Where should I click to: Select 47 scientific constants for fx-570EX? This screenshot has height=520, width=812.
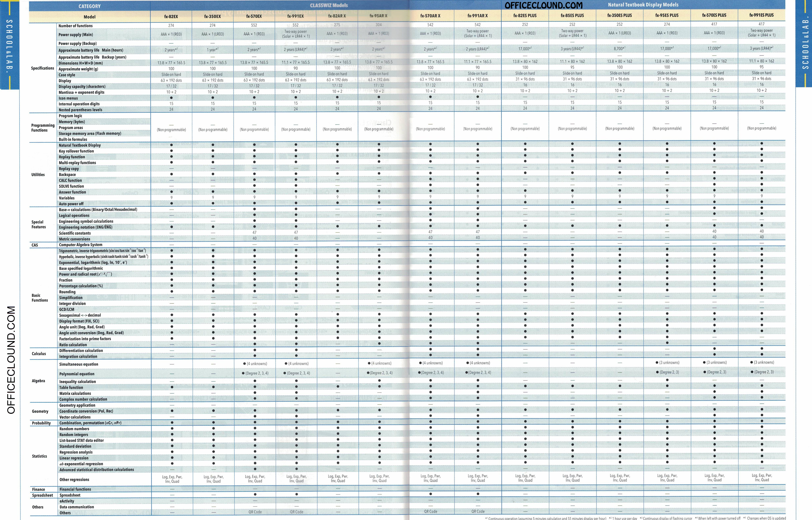tap(254, 232)
